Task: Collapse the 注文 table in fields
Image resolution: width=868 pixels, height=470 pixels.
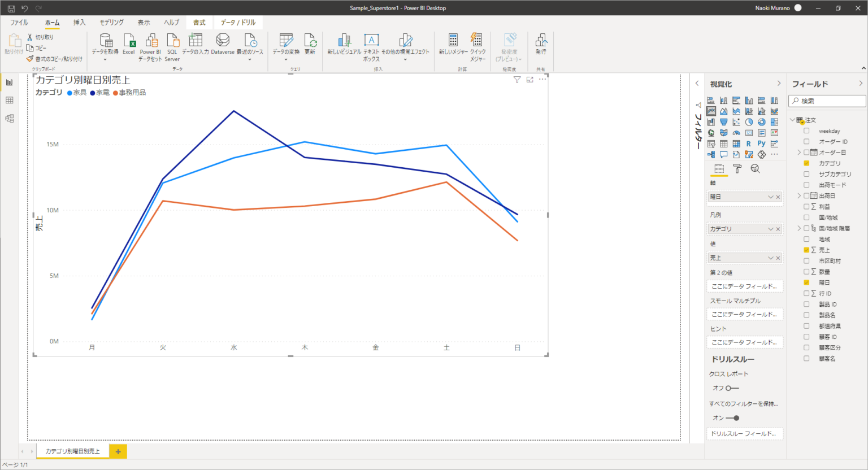Action: 792,120
